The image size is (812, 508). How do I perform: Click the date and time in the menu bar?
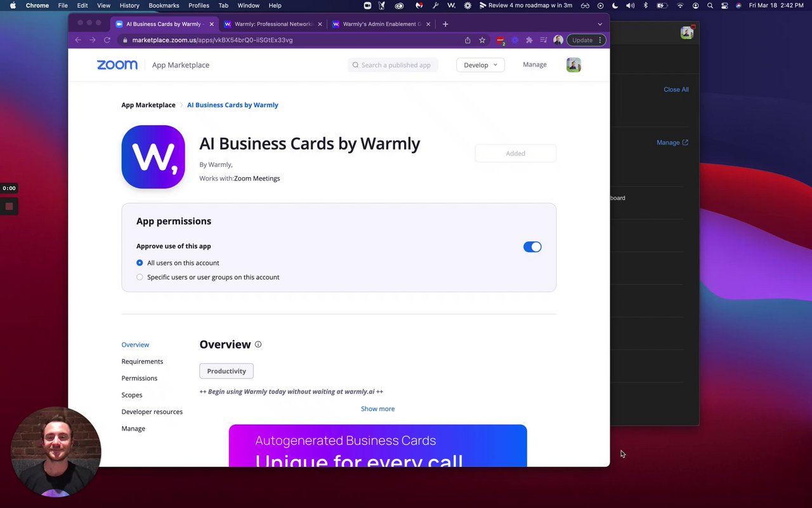[x=776, y=5]
